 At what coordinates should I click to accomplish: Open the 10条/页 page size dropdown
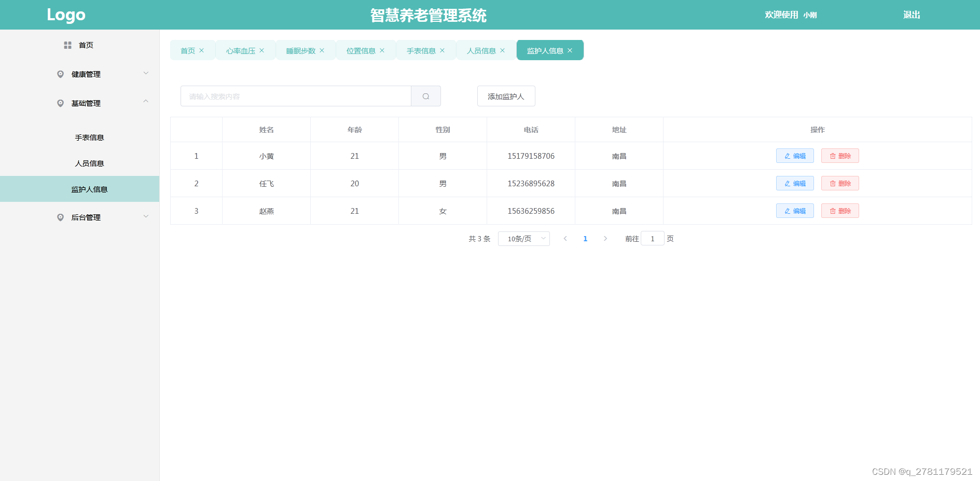click(x=524, y=239)
